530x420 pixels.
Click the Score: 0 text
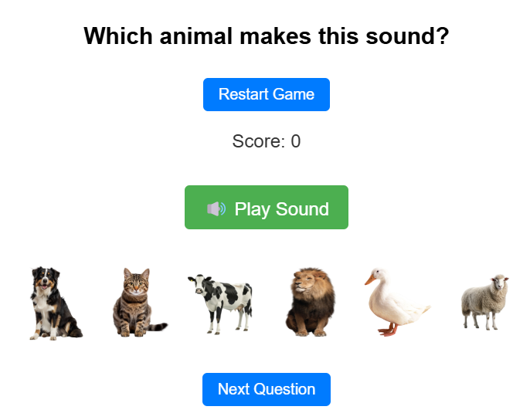pyautogui.click(x=267, y=141)
